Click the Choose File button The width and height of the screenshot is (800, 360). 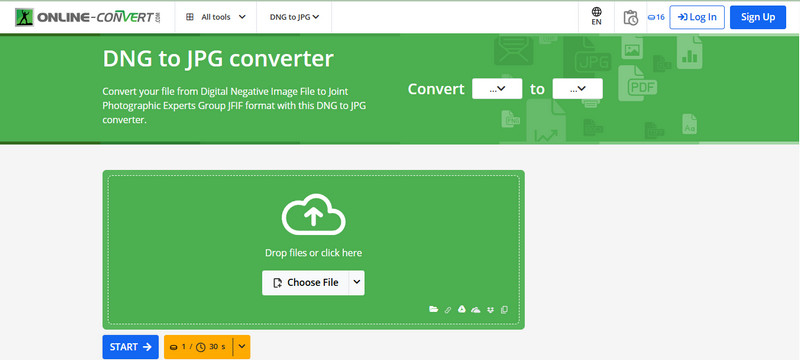[x=305, y=282]
